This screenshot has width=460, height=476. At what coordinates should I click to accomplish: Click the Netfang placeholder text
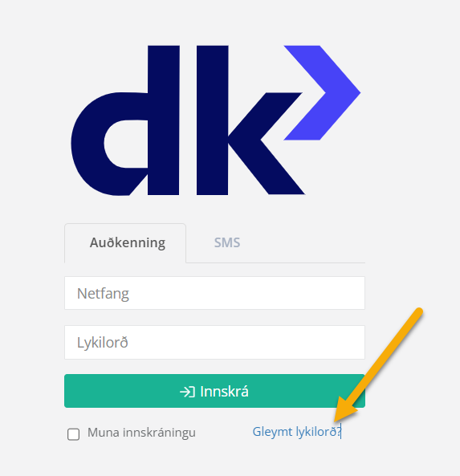pyautogui.click(x=103, y=294)
